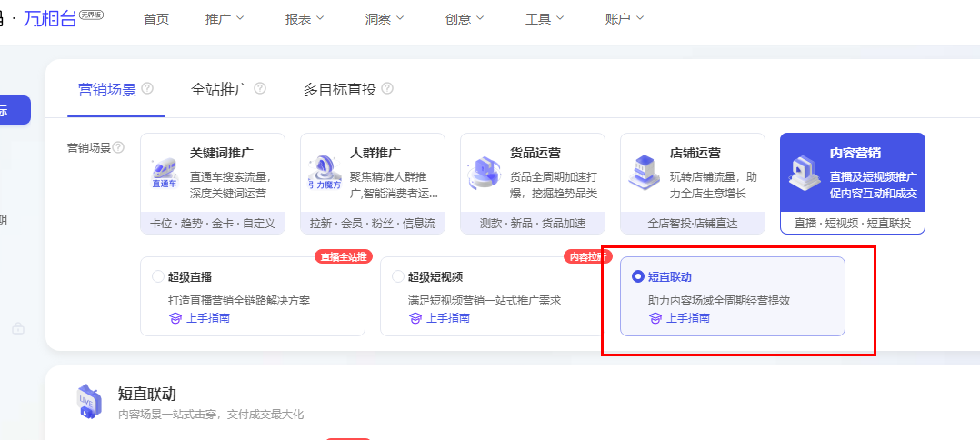Click the 货品运营 card icon
Viewport: 980px width, 440px height.
point(484,172)
